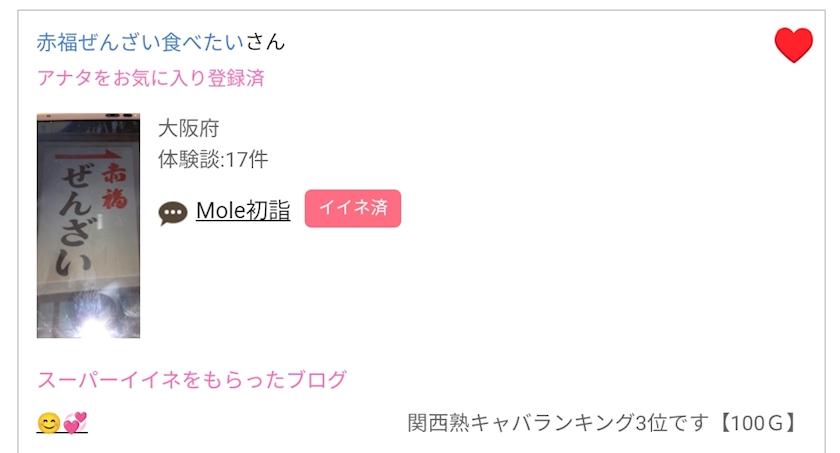This screenshot has height=453, width=840.
Task: Click the speech bubble comment icon
Action: (x=172, y=213)
